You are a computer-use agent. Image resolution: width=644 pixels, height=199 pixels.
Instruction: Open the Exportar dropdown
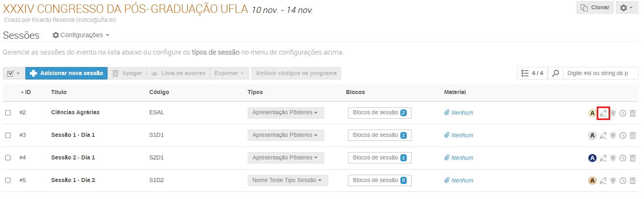click(x=229, y=73)
